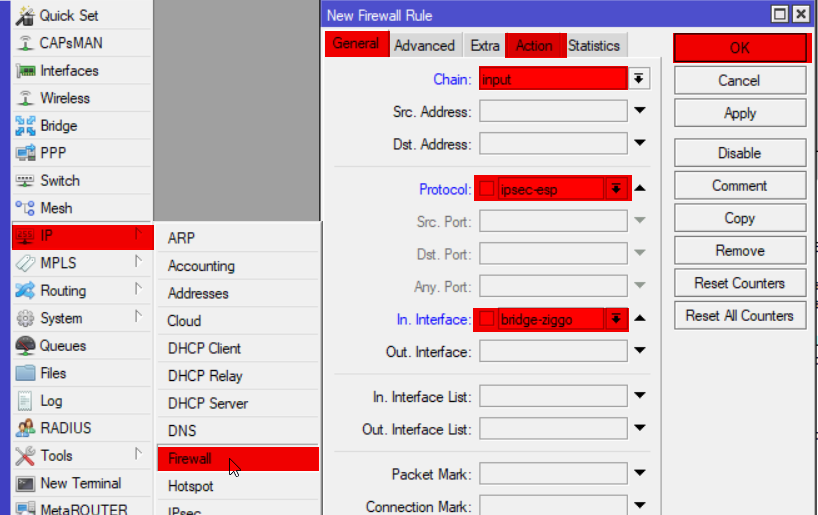Viewport: 818px width, 515px height.
Task: Select the Bridge icon in sidebar
Action: pyautogui.click(x=25, y=126)
